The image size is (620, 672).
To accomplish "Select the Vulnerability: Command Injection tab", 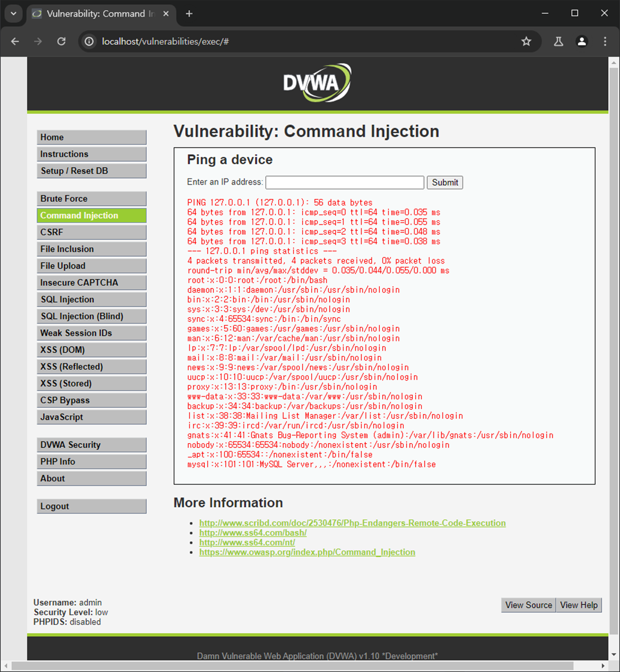I will pyautogui.click(x=101, y=14).
